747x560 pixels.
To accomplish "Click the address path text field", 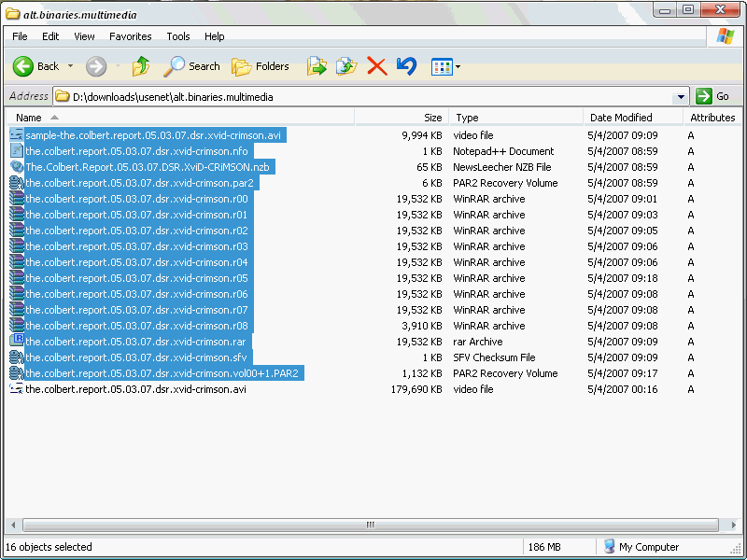I will 372,97.
